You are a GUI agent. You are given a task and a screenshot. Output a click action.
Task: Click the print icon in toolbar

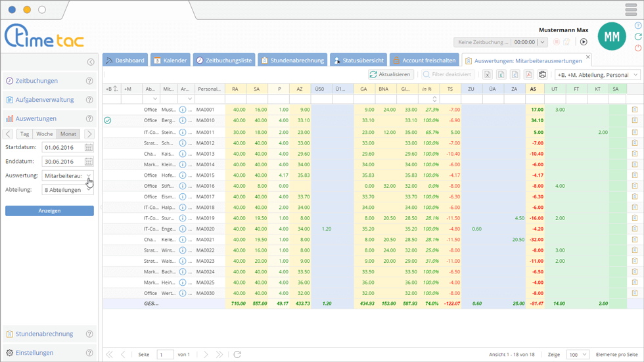point(542,75)
